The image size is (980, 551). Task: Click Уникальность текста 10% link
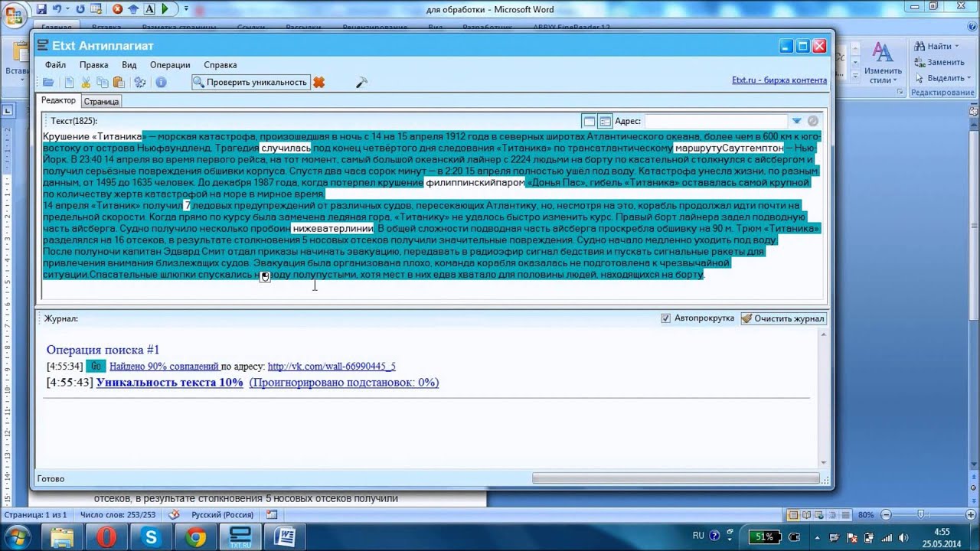click(169, 383)
